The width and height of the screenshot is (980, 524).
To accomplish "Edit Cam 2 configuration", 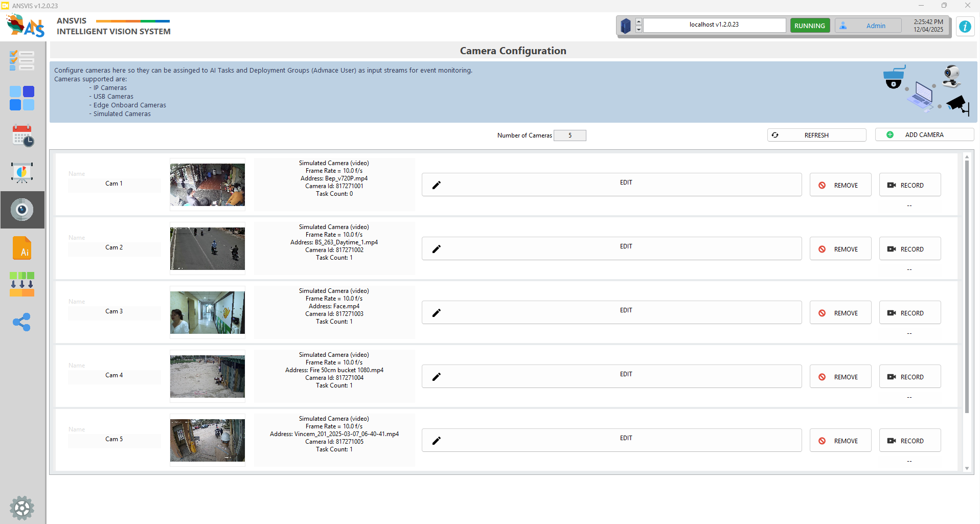I will [611, 248].
